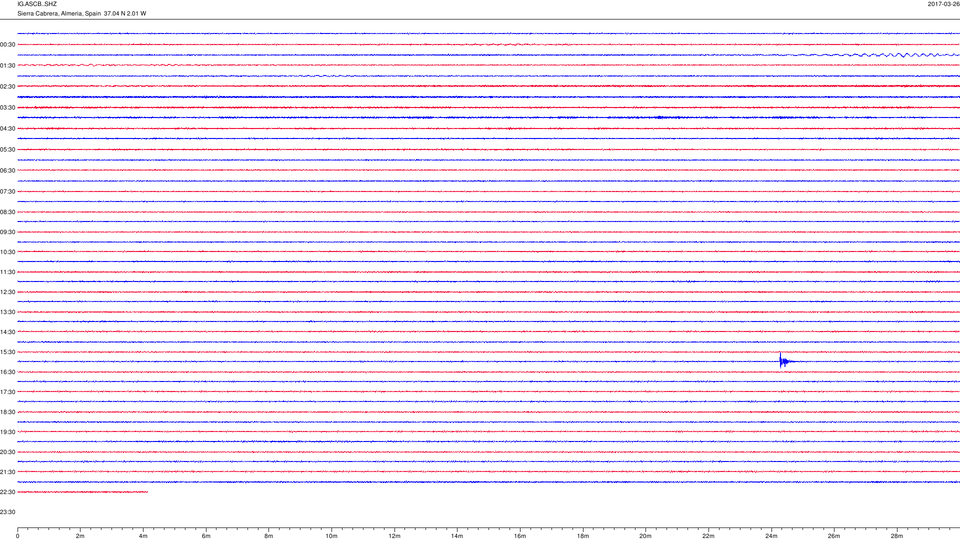Click the blue seismic spike below the 15:30 trace

(785, 361)
